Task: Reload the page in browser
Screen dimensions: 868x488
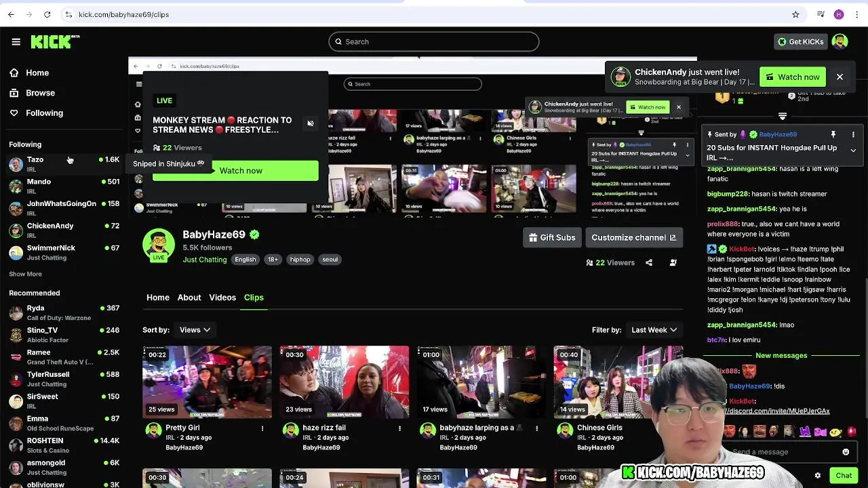Action: (47, 14)
